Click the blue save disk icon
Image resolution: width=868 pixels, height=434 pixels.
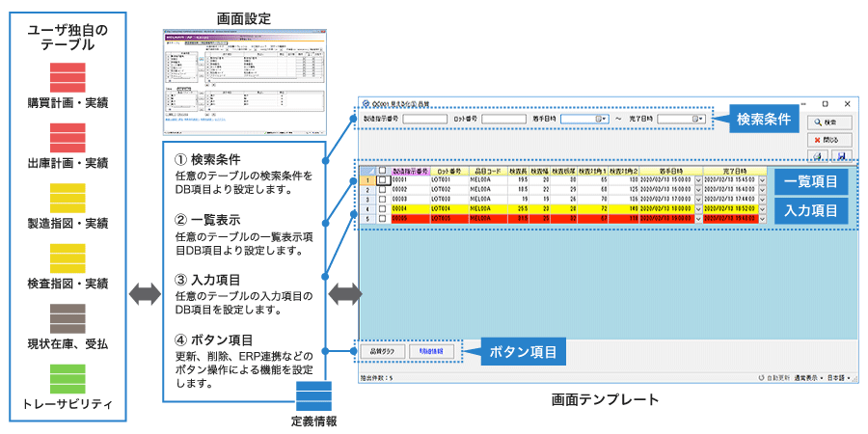(x=842, y=156)
